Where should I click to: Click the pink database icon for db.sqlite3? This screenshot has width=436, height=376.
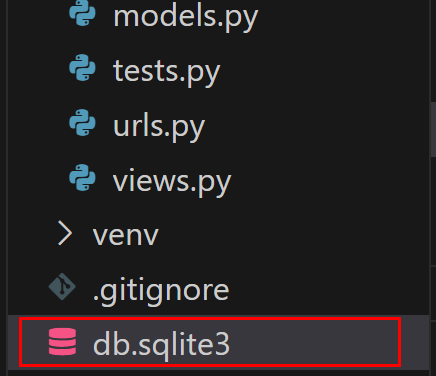click(62, 342)
